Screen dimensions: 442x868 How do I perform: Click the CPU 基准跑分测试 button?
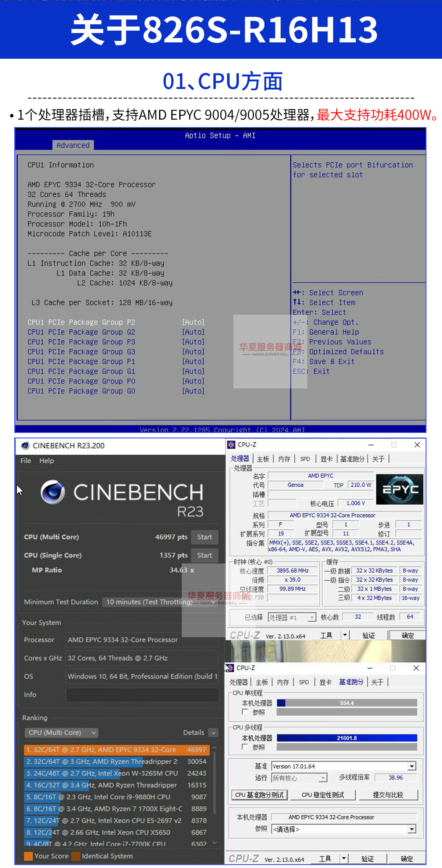[x=259, y=795]
